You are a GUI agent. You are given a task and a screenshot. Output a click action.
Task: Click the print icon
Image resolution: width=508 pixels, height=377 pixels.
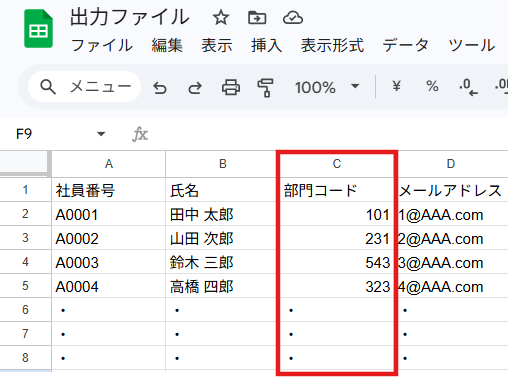tap(231, 87)
